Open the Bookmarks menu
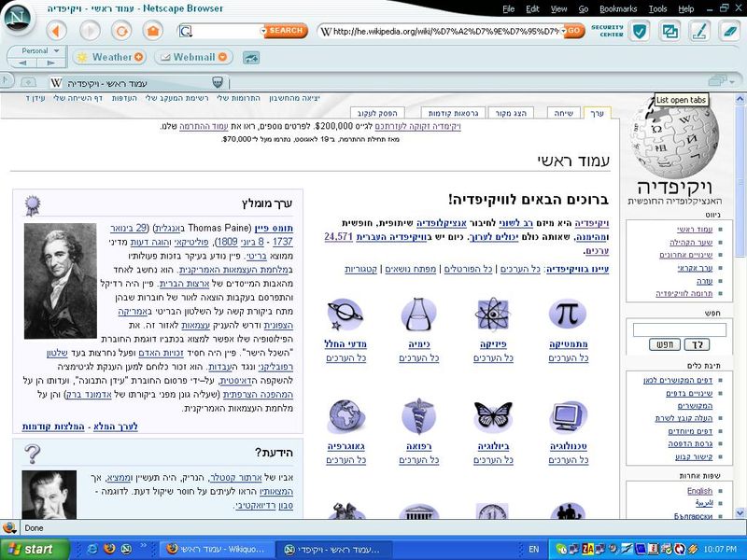The width and height of the screenshot is (747, 560). 618,9
